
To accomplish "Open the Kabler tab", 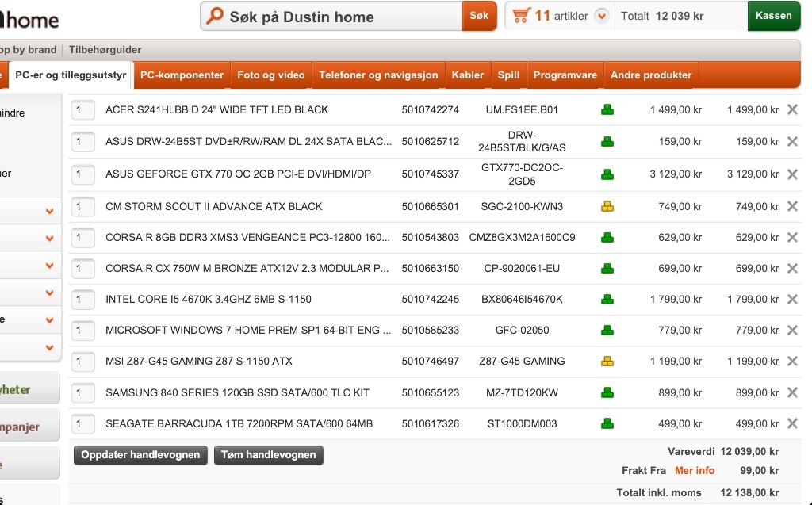I will coord(468,75).
